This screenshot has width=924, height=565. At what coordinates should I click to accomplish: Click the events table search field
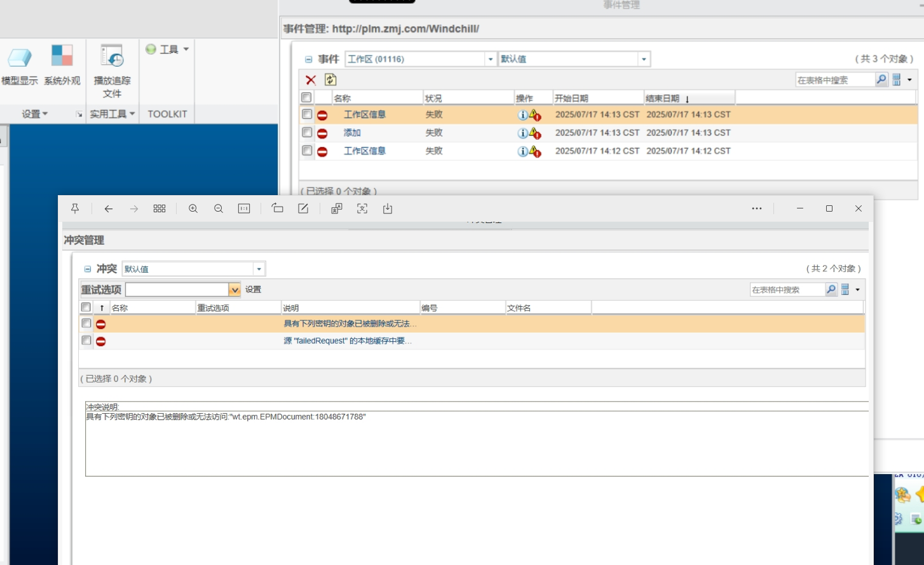point(834,80)
